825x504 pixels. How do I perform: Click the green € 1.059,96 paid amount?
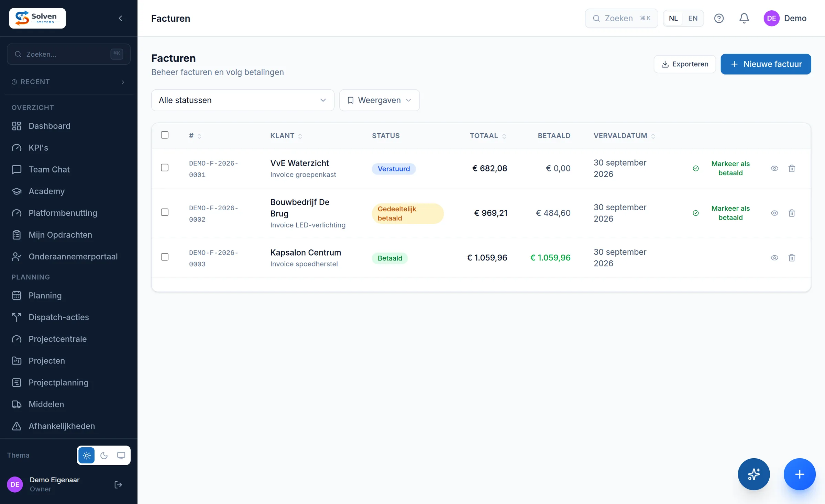pyautogui.click(x=550, y=258)
